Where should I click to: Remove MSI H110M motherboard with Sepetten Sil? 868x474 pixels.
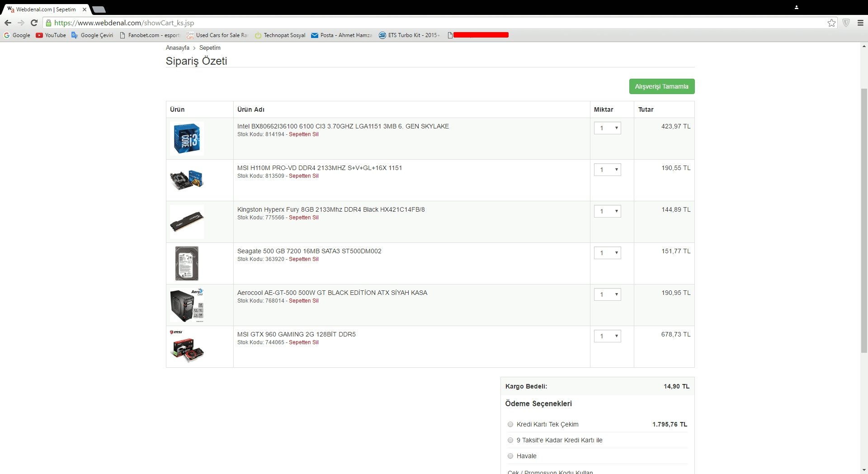(304, 176)
